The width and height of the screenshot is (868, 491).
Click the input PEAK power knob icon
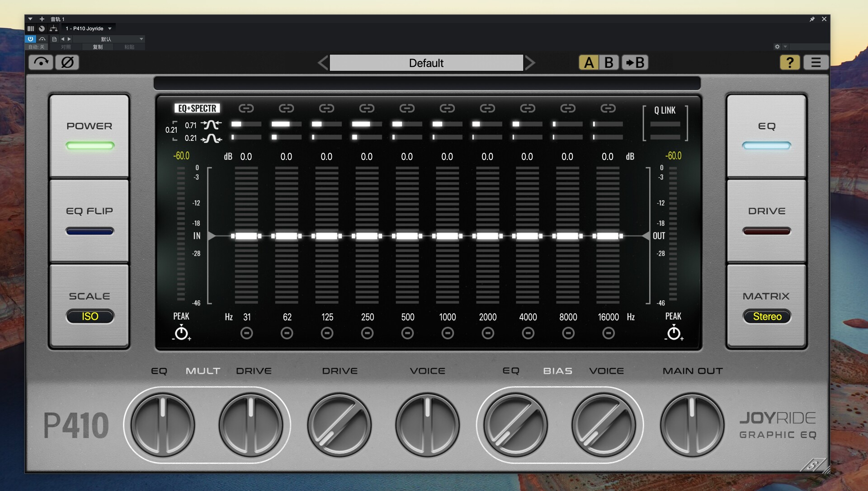[181, 333]
